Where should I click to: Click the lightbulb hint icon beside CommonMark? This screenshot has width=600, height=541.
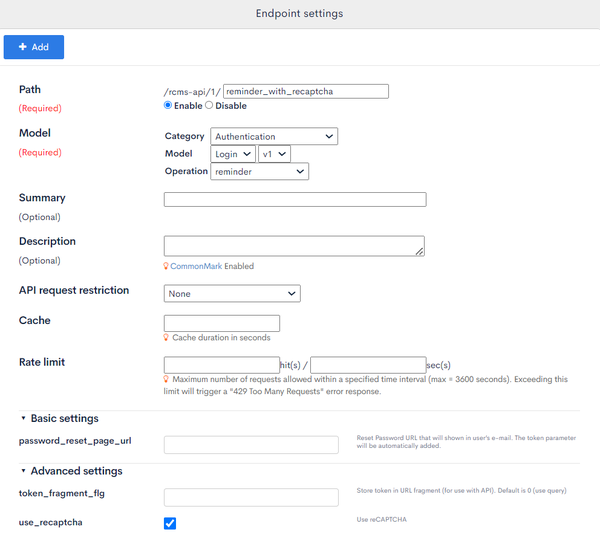pos(166,266)
